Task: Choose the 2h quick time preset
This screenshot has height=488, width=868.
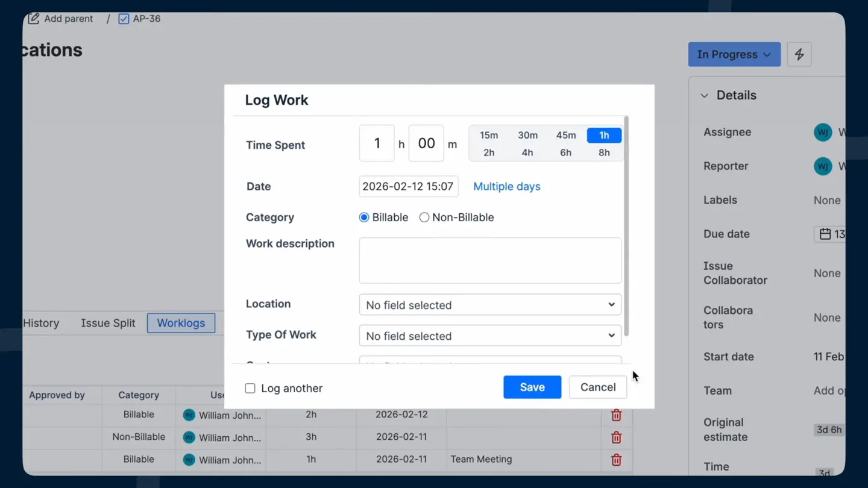Action: (x=489, y=152)
